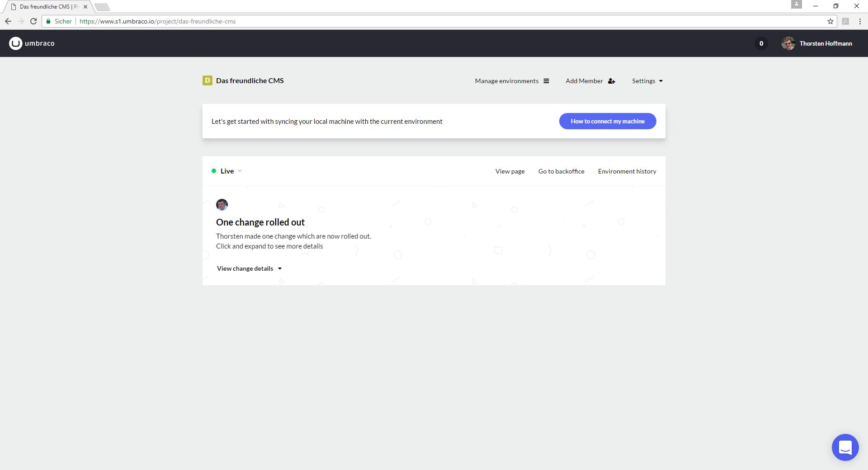Screen dimensions: 868x470
Task: Go back to the previous page
Action: [x=8, y=21]
